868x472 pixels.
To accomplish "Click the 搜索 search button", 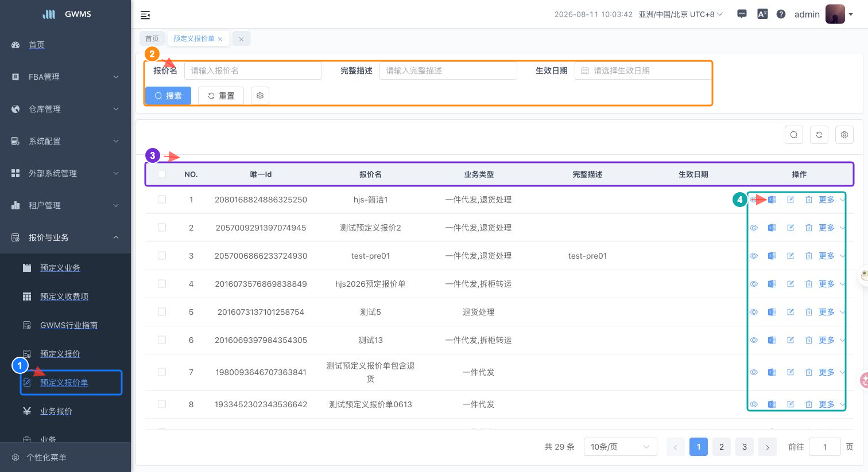I will click(x=168, y=96).
